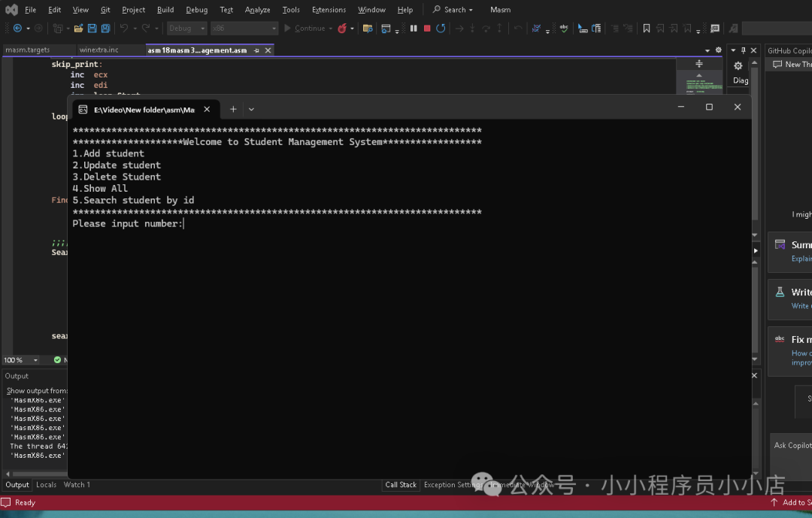The height and width of the screenshot is (518, 812).
Task: Click the bookmark icon in toolbar
Action: click(646, 29)
